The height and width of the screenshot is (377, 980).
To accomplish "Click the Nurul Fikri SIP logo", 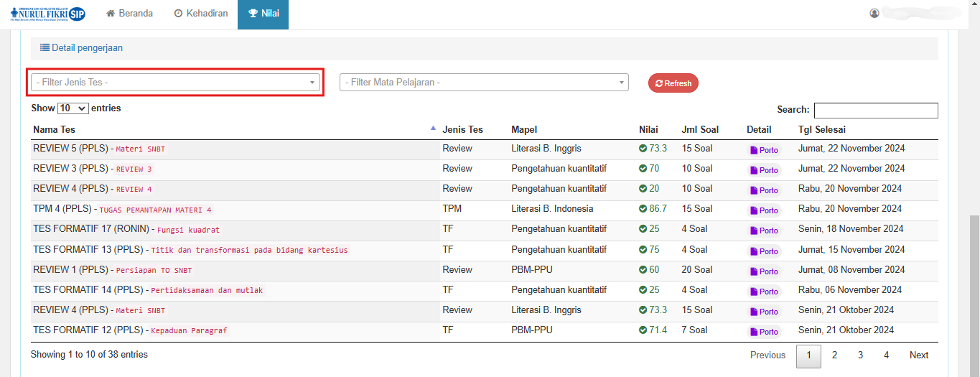I will 48,14.
